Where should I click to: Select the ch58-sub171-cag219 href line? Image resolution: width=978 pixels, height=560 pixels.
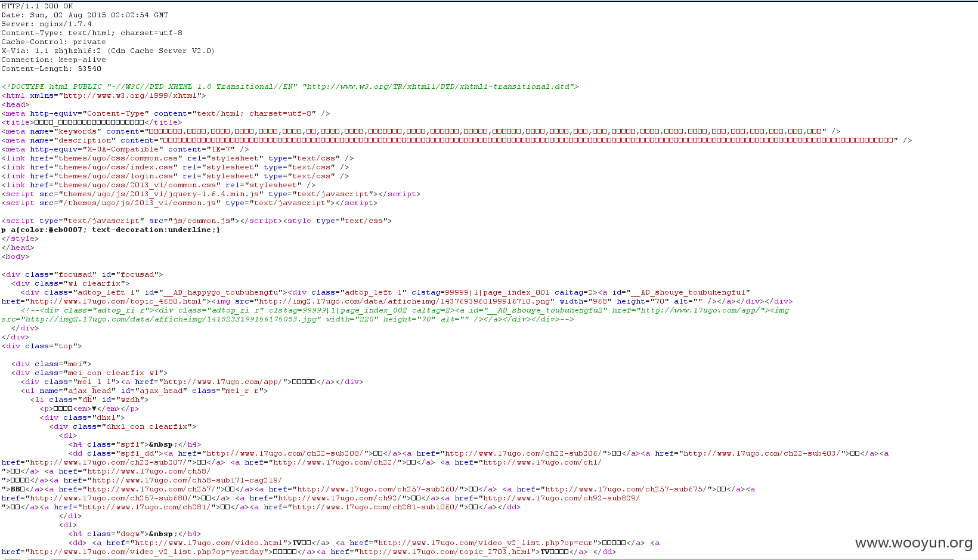(x=142, y=480)
